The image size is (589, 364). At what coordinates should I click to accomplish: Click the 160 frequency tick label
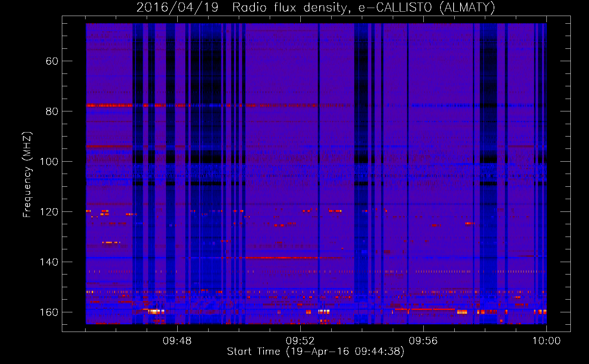49,312
